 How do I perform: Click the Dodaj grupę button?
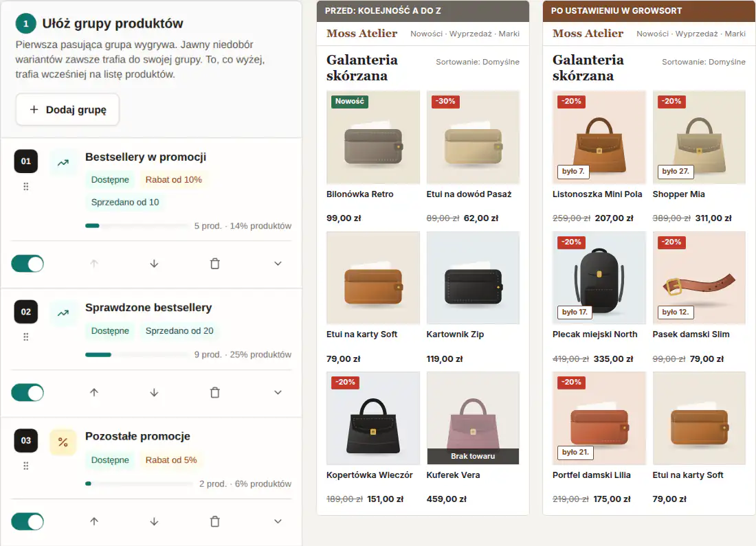(67, 109)
